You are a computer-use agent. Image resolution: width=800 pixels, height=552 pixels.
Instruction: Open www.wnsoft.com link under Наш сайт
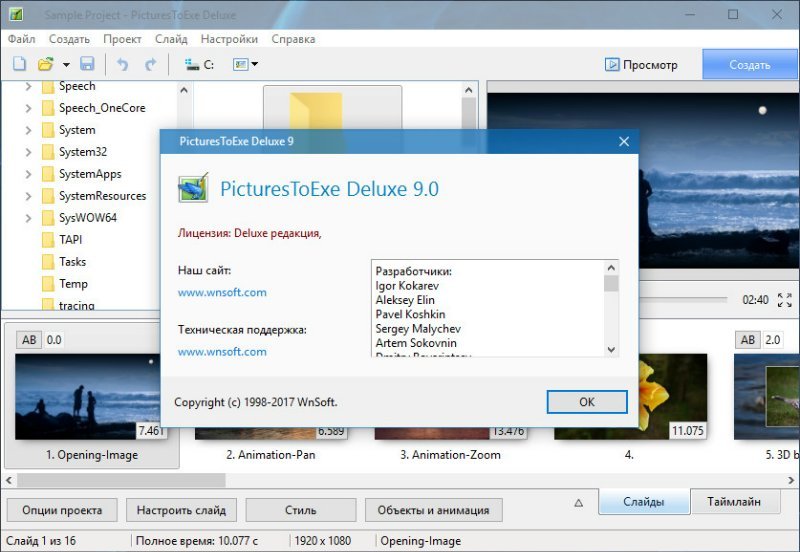click(222, 292)
